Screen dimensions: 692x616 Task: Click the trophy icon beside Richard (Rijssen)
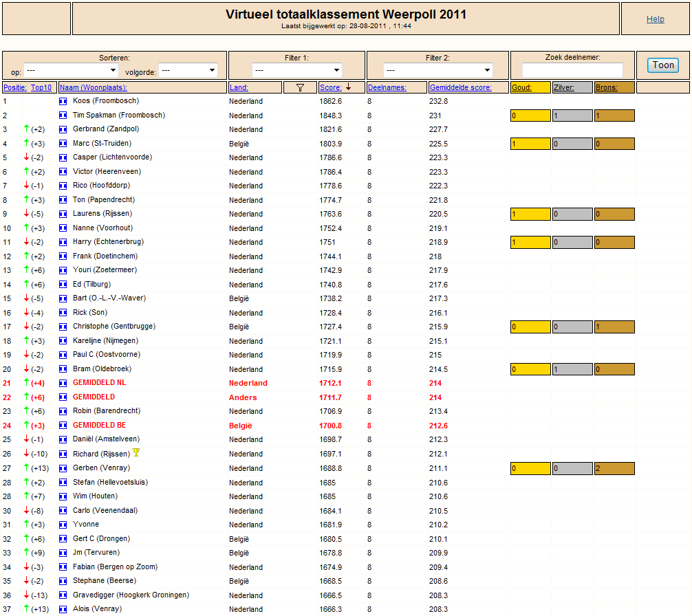(x=136, y=452)
